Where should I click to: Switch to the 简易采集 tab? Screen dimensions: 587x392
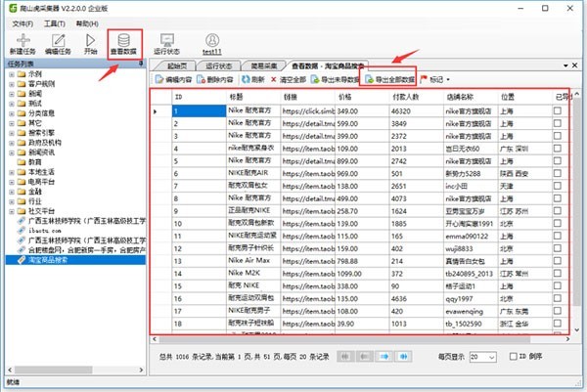(x=264, y=66)
